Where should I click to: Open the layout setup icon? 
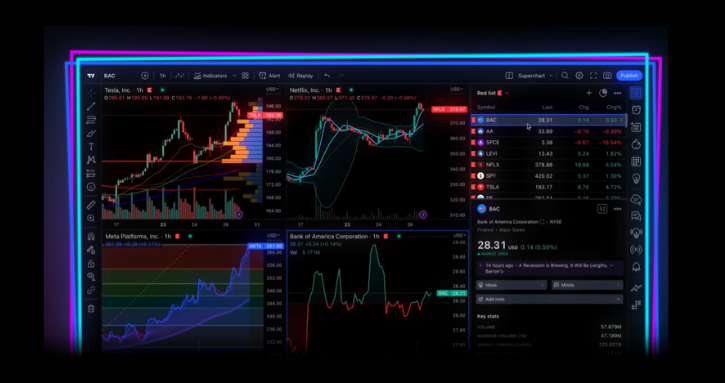pos(509,76)
